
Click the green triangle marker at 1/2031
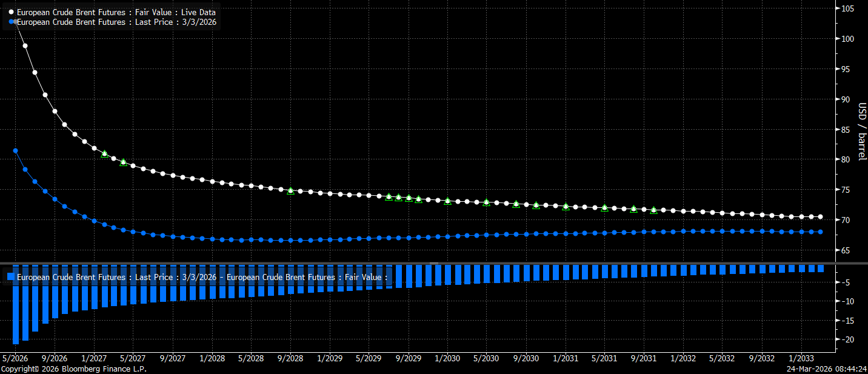566,207
